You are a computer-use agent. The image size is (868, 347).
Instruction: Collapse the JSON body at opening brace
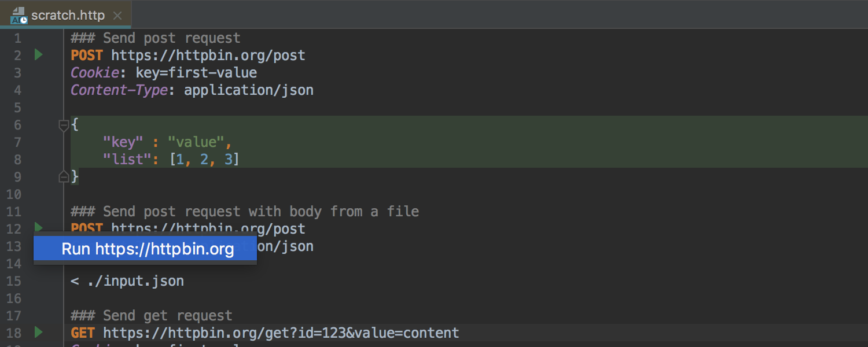pyautogui.click(x=64, y=125)
